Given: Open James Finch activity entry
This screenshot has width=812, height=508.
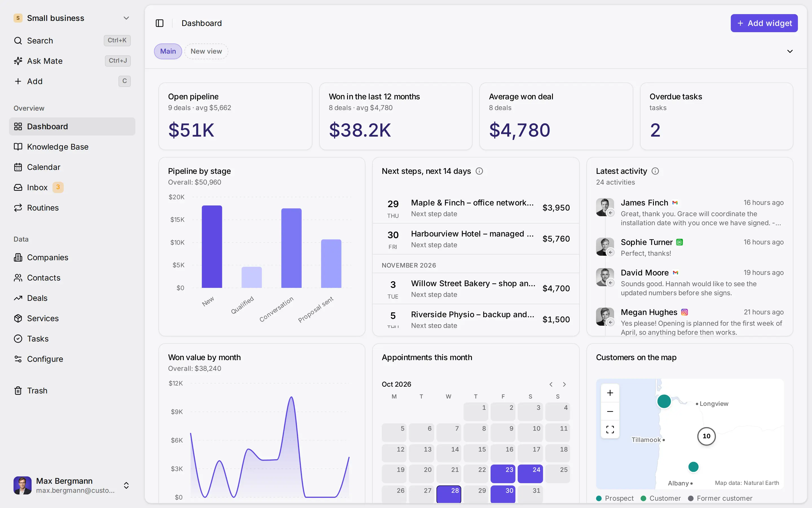Looking at the screenshot, I should (x=690, y=212).
